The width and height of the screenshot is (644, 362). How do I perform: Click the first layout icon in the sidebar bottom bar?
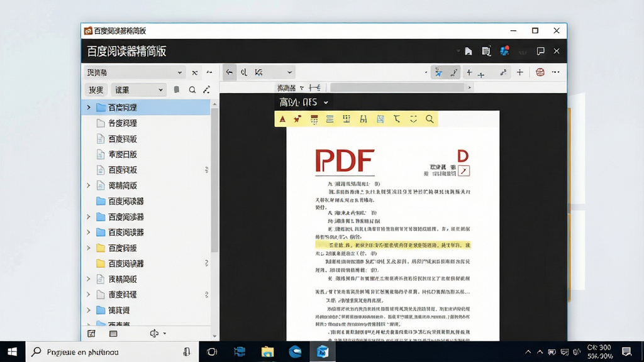[92, 333]
